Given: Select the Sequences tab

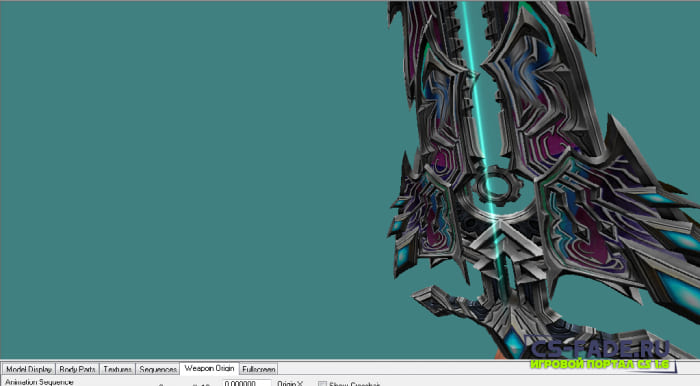Looking at the screenshot, I should pos(158,369).
